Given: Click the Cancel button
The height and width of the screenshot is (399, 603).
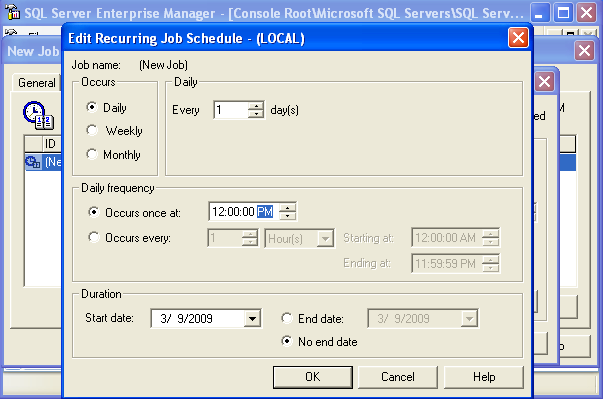Looking at the screenshot, I should click(398, 377).
